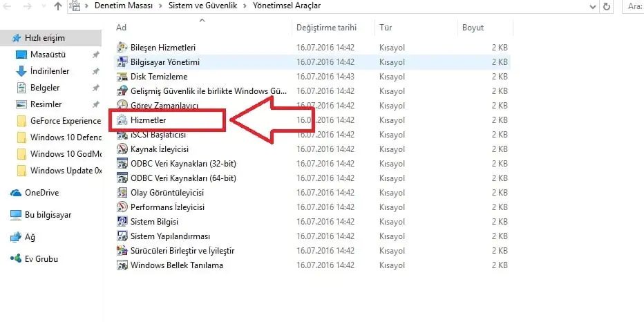Image resolution: width=644 pixels, height=322 pixels.
Task: Click the pin next to Masaüstü
Action: tap(95, 55)
